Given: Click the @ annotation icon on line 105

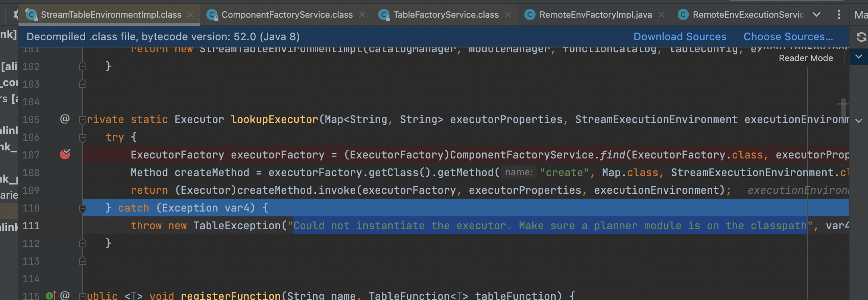Looking at the screenshot, I should (65, 119).
